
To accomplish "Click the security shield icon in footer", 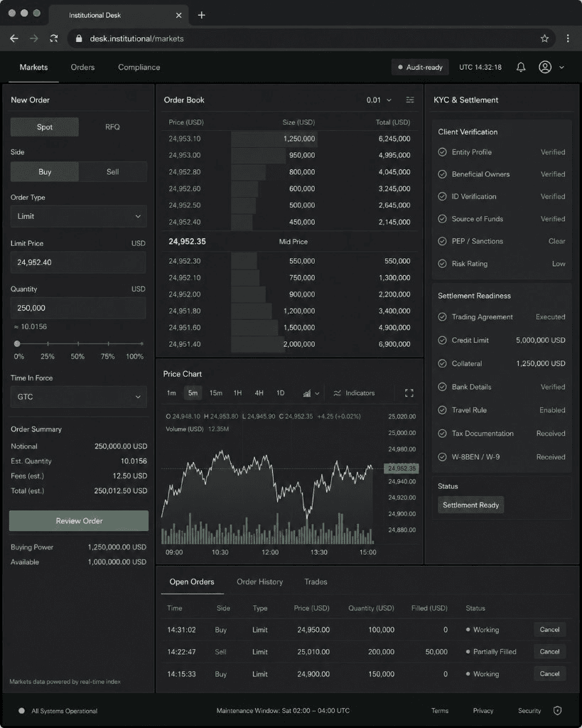I will 557,710.
